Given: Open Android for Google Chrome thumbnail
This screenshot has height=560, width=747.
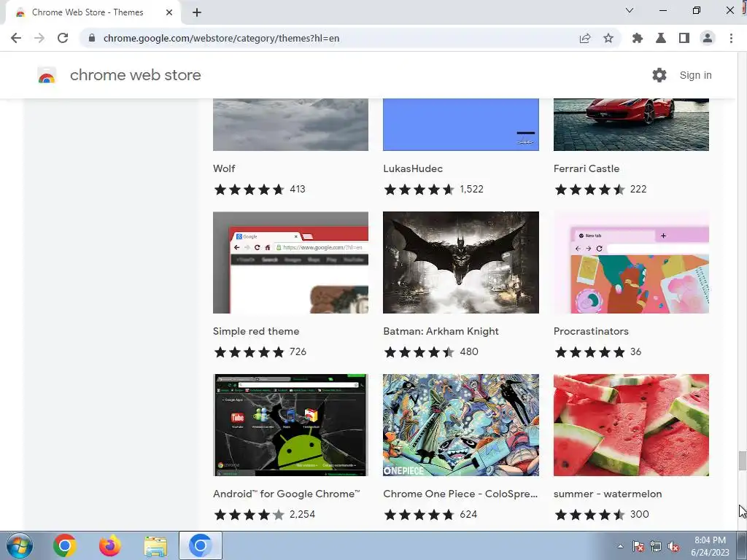Looking at the screenshot, I should pos(290,425).
